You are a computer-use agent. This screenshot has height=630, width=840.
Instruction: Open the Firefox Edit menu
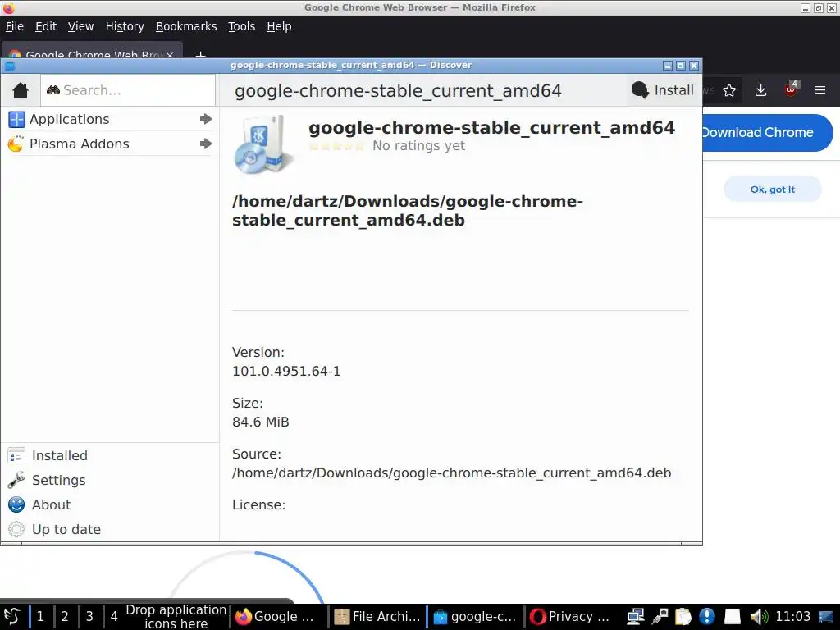[x=46, y=26]
